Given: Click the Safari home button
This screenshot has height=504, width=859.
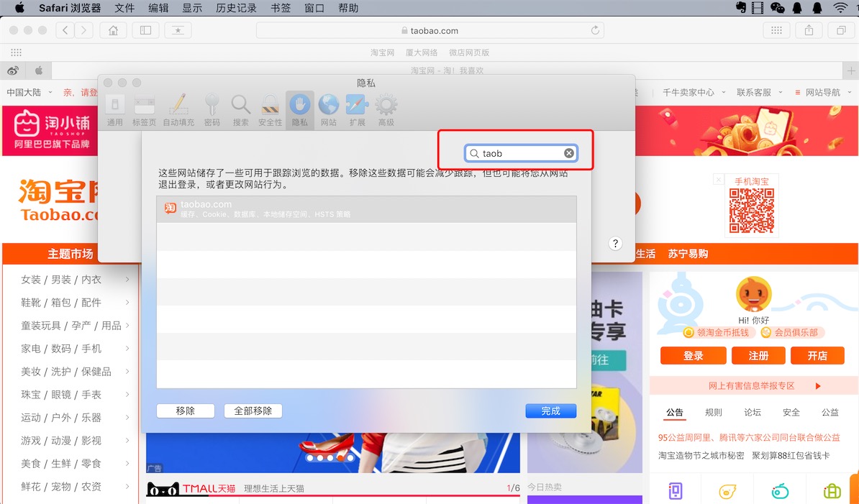Looking at the screenshot, I should [114, 31].
